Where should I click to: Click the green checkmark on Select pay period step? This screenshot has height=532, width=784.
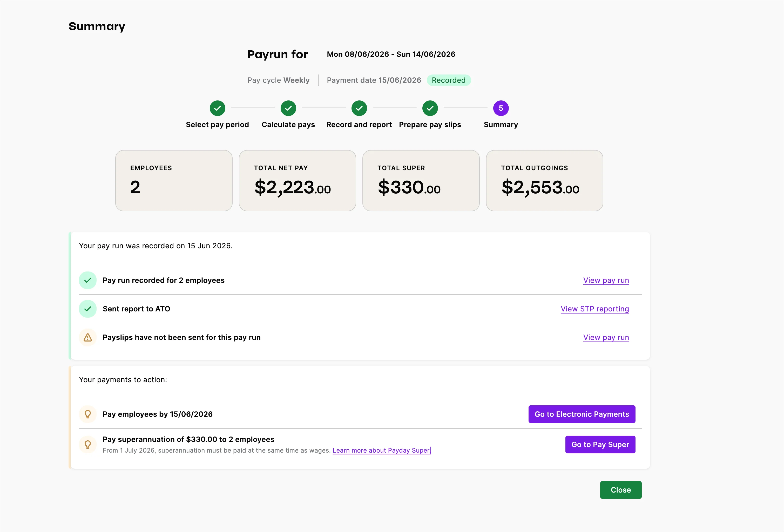[x=217, y=108]
